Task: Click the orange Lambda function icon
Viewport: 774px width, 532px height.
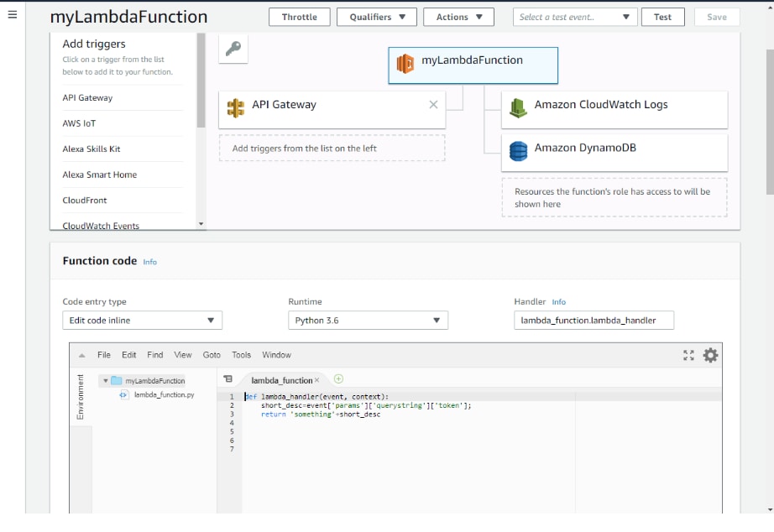Action: tap(405, 64)
